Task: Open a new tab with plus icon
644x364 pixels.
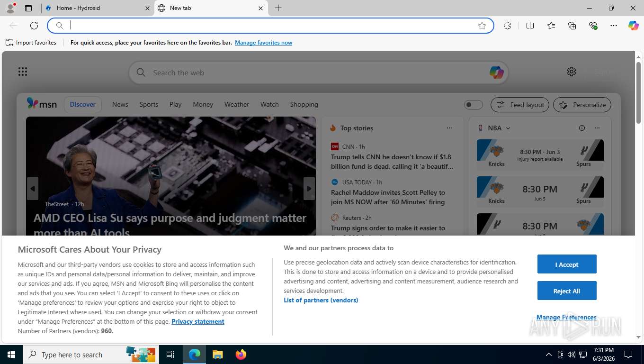Action: 278,8
